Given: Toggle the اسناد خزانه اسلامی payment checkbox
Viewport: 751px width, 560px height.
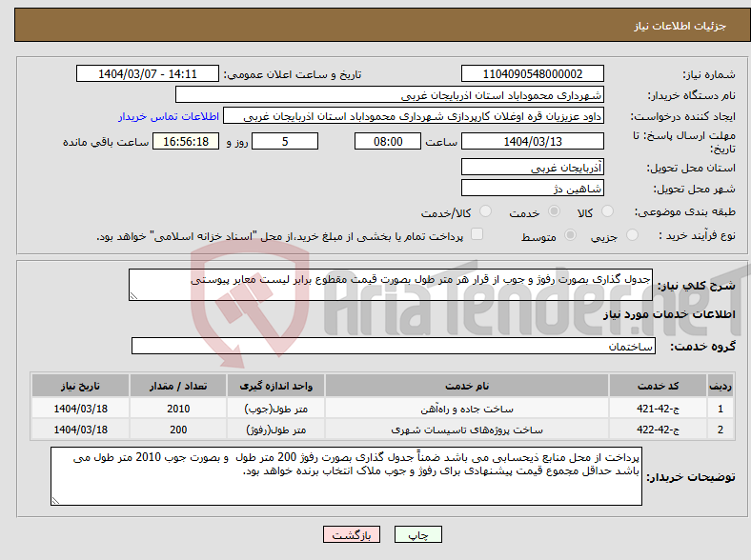Looking at the screenshot, I should (477, 234).
